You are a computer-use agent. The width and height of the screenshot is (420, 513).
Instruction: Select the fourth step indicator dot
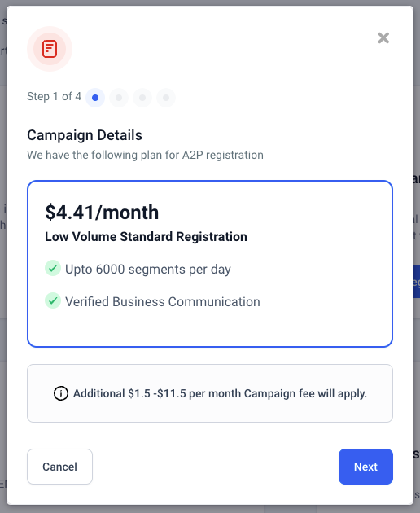tap(166, 98)
